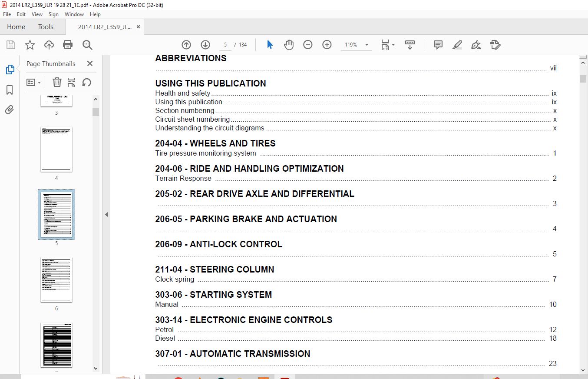This screenshot has width=588, height=379.
Task: Click the thumbnails panel scroll down arrow
Action: coord(96,369)
